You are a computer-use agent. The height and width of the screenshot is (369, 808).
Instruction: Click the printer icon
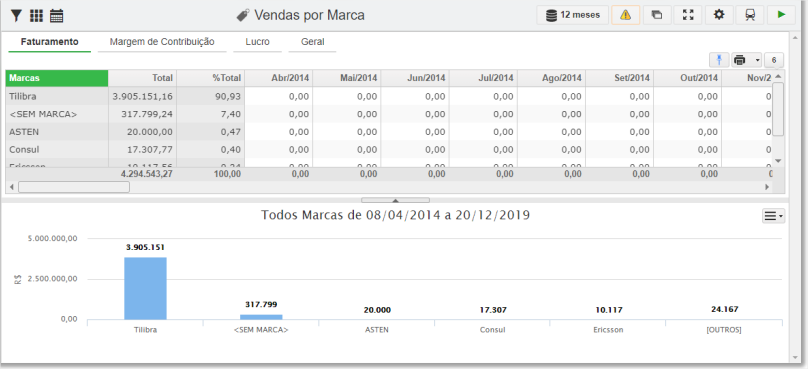coord(740,60)
